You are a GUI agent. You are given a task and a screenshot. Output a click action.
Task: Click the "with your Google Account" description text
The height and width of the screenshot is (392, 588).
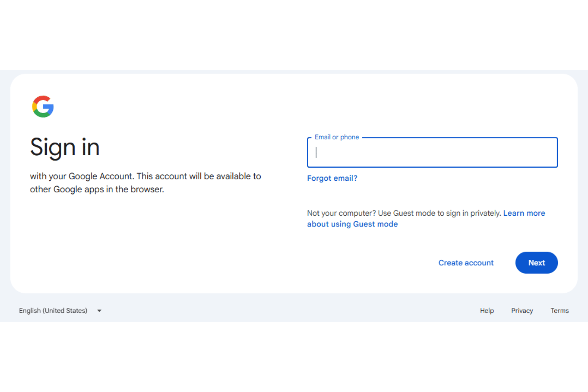[x=145, y=183]
